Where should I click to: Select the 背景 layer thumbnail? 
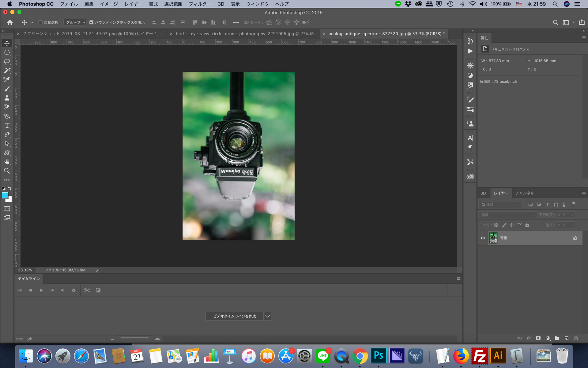[493, 238]
